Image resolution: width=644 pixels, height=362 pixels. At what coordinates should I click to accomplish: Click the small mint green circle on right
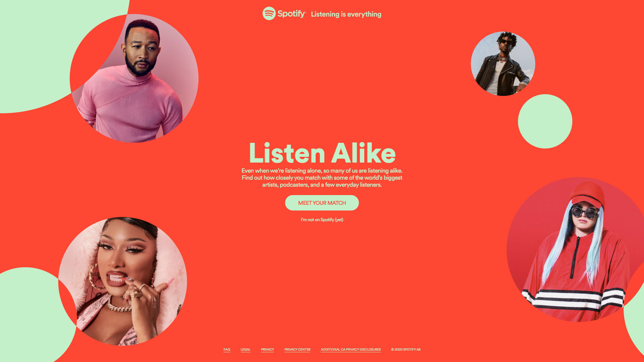[x=545, y=121]
